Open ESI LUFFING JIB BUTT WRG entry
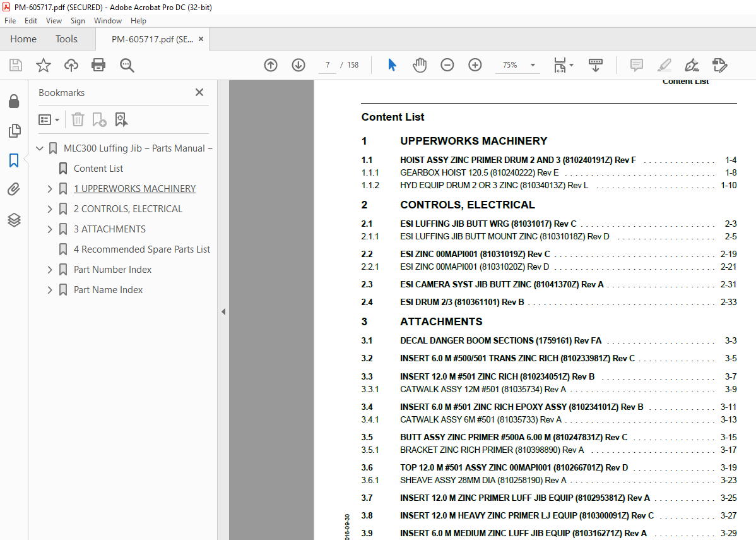This screenshot has height=540, width=756. [488, 224]
